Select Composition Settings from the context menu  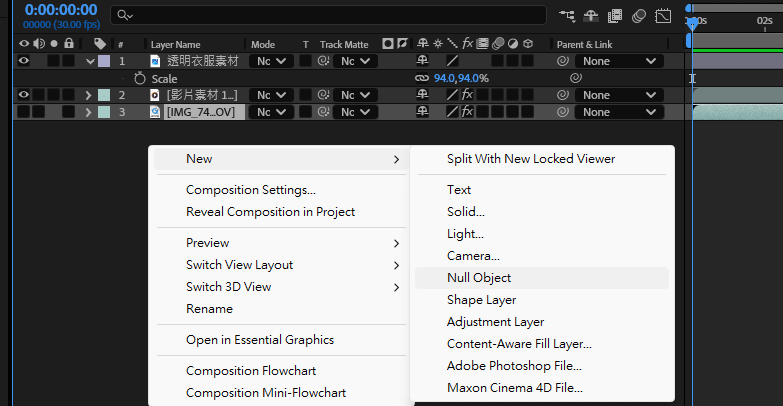pyautogui.click(x=251, y=190)
